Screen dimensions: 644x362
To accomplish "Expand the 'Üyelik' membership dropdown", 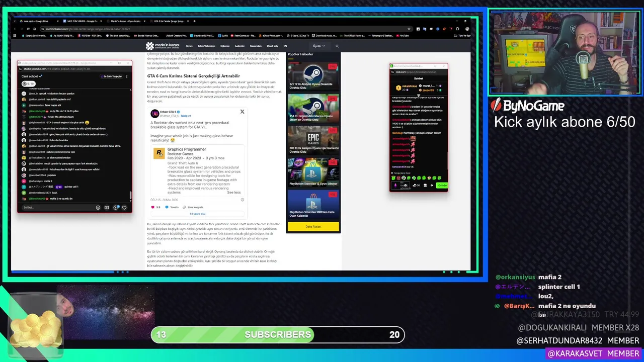I will [x=319, y=46].
